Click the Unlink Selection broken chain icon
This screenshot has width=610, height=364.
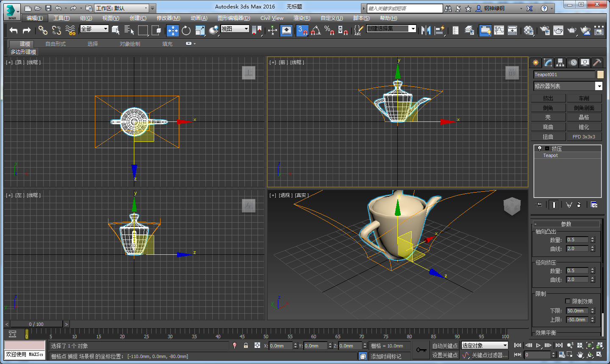[56, 30]
